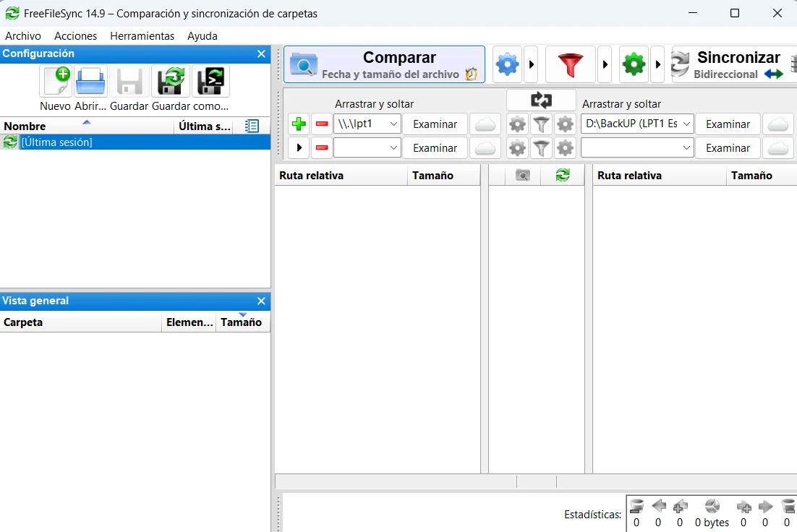The height and width of the screenshot is (532, 797).
Task: Close the Configuración panel
Action: pos(261,54)
